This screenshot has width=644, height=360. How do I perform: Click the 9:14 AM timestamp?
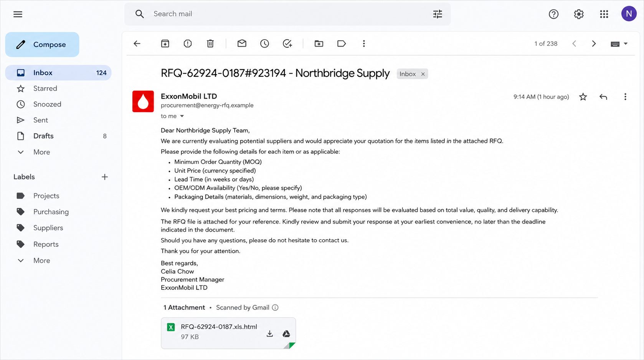pos(541,97)
